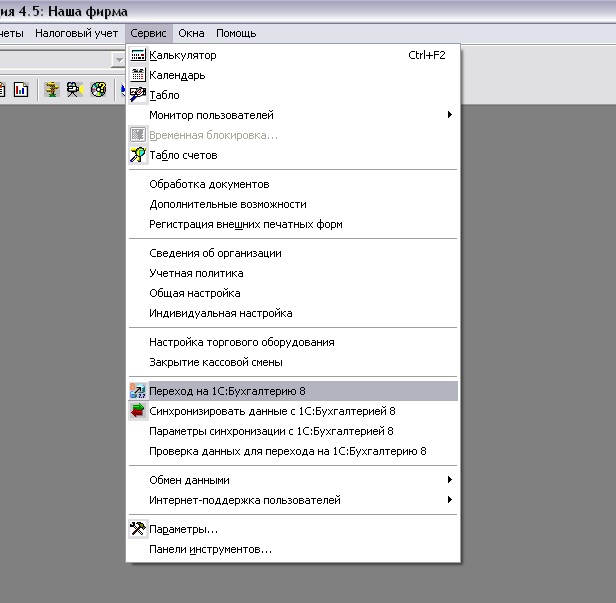
Task: Open the toolbar combo box dropdown arrow
Action: click(118, 60)
